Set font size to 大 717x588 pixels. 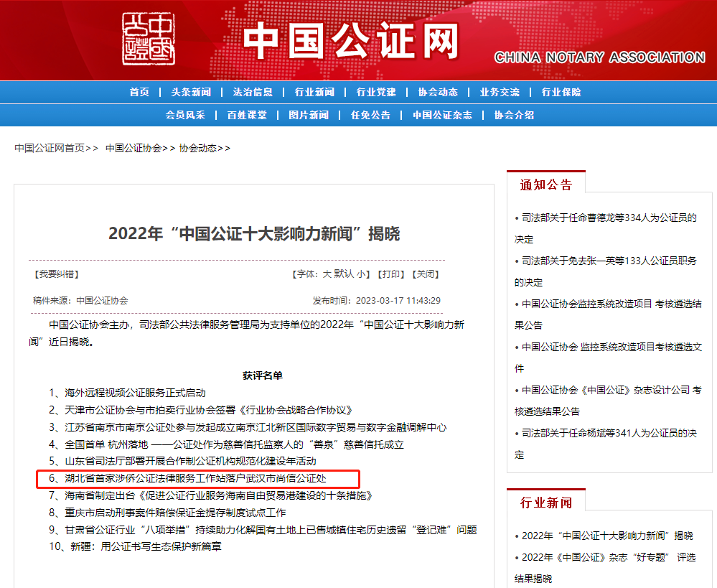pos(327,274)
